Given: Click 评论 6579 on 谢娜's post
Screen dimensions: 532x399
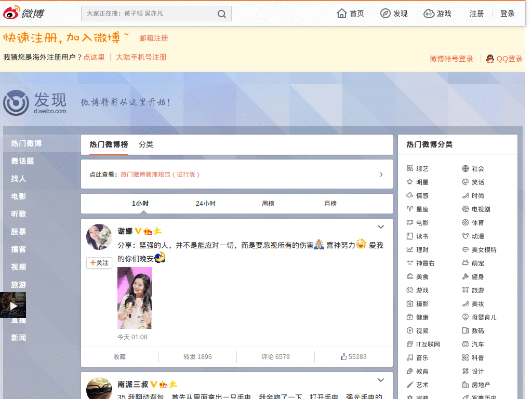Looking at the screenshot, I should pos(275,357).
